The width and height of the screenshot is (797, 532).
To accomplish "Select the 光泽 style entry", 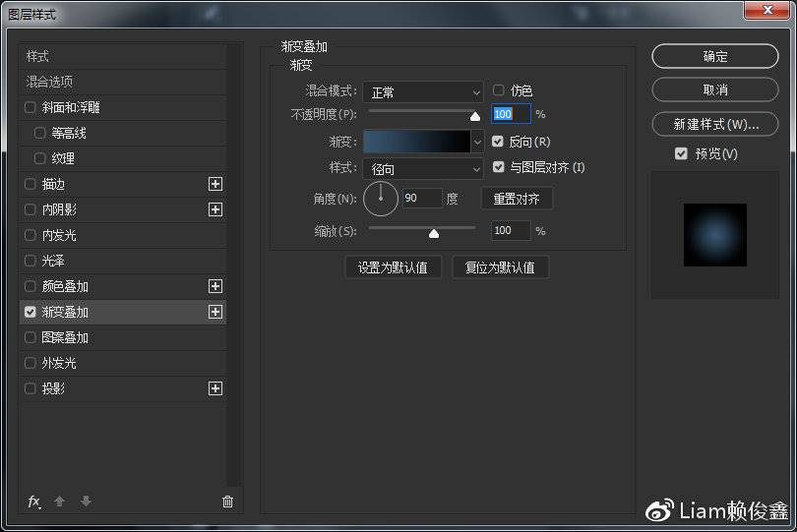I will coord(122,261).
